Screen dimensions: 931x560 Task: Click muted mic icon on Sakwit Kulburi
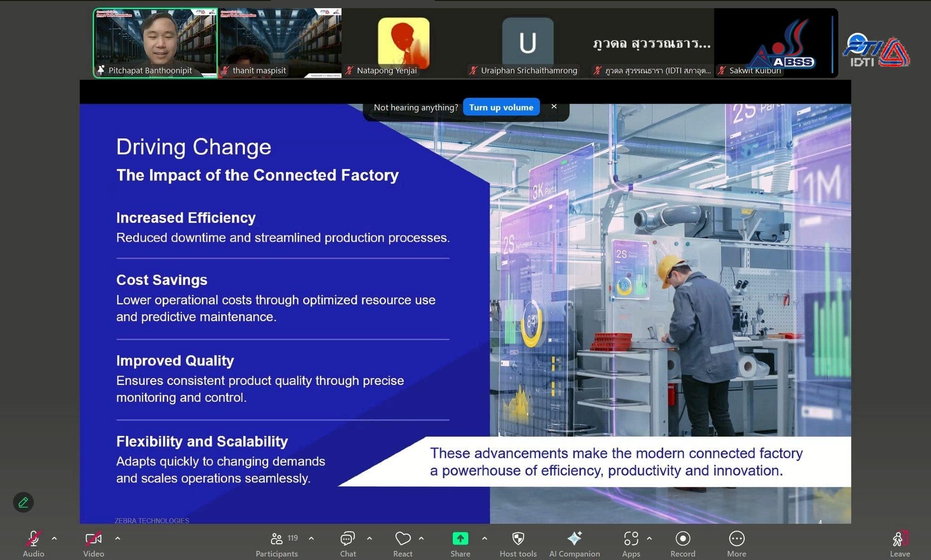722,70
